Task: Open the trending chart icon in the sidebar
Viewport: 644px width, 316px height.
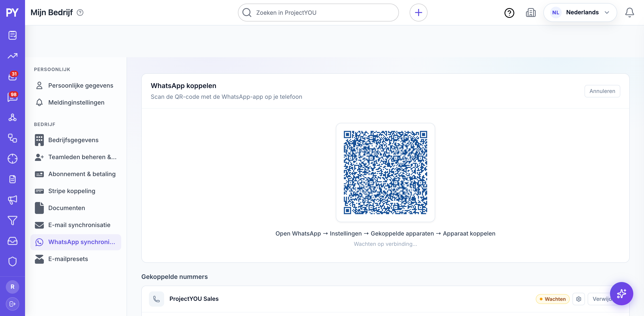Action: pyautogui.click(x=13, y=56)
